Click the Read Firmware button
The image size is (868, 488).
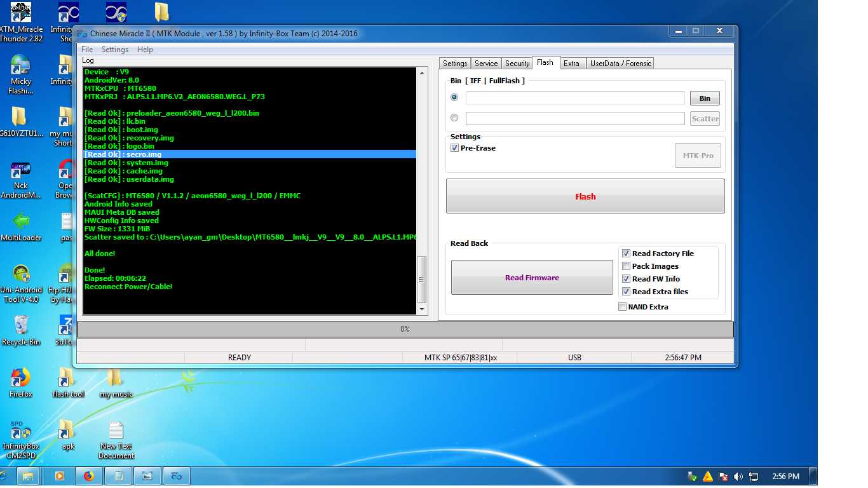click(x=532, y=278)
